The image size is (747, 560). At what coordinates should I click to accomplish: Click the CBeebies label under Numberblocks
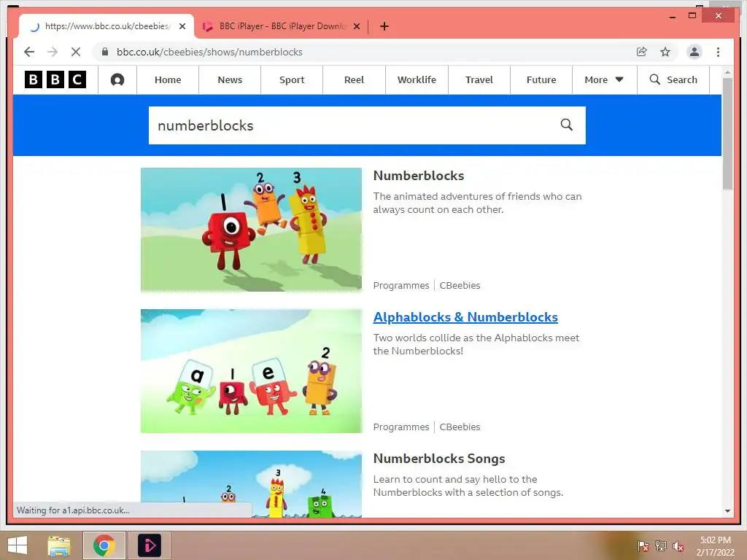pyautogui.click(x=460, y=285)
